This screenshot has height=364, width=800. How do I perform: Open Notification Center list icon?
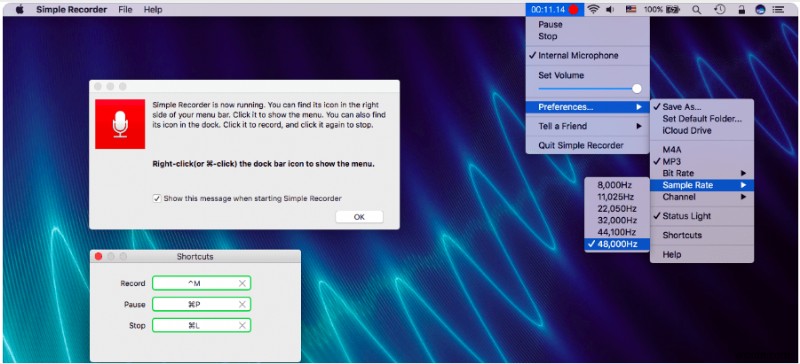tap(778, 10)
